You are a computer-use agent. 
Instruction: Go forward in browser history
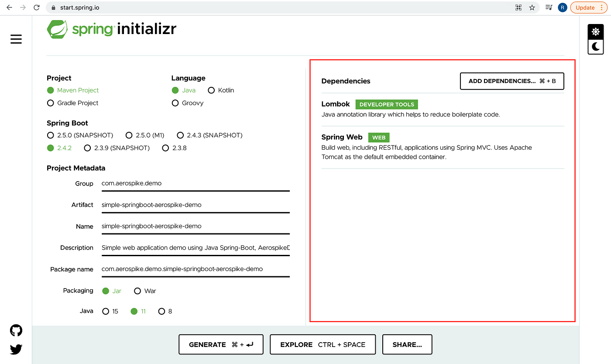pos(23,7)
